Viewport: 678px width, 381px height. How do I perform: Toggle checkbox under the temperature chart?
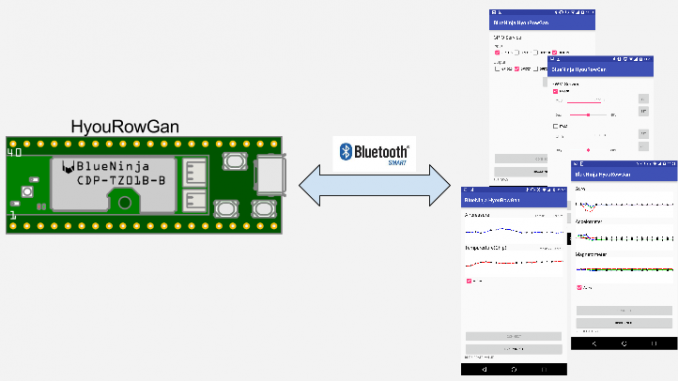click(x=469, y=281)
